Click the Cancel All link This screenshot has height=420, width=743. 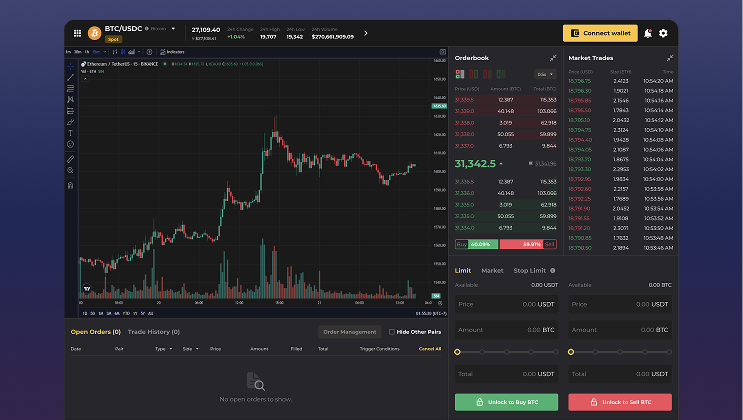click(x=430, y=349)
